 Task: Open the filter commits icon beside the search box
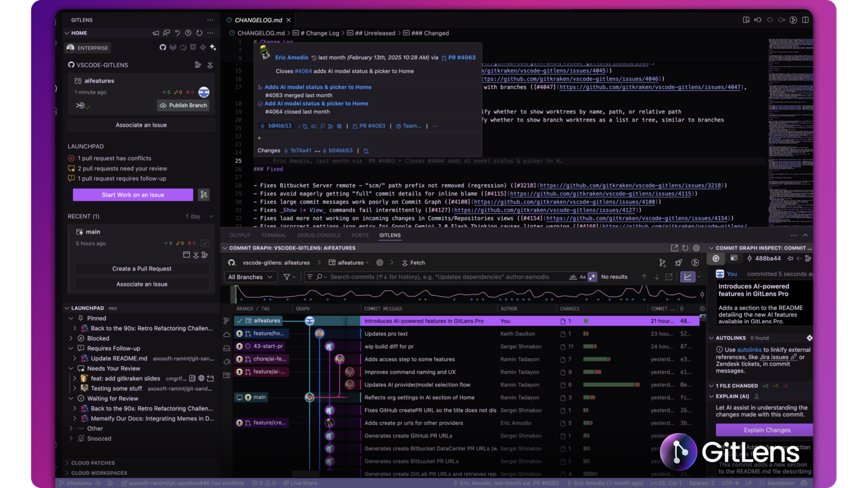[289, 277]
